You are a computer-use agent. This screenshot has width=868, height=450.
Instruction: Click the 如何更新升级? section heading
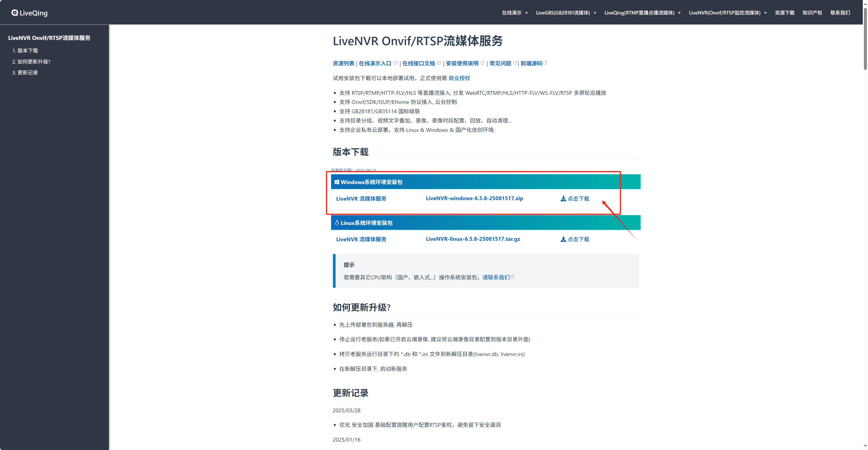(x=362, y=307)
